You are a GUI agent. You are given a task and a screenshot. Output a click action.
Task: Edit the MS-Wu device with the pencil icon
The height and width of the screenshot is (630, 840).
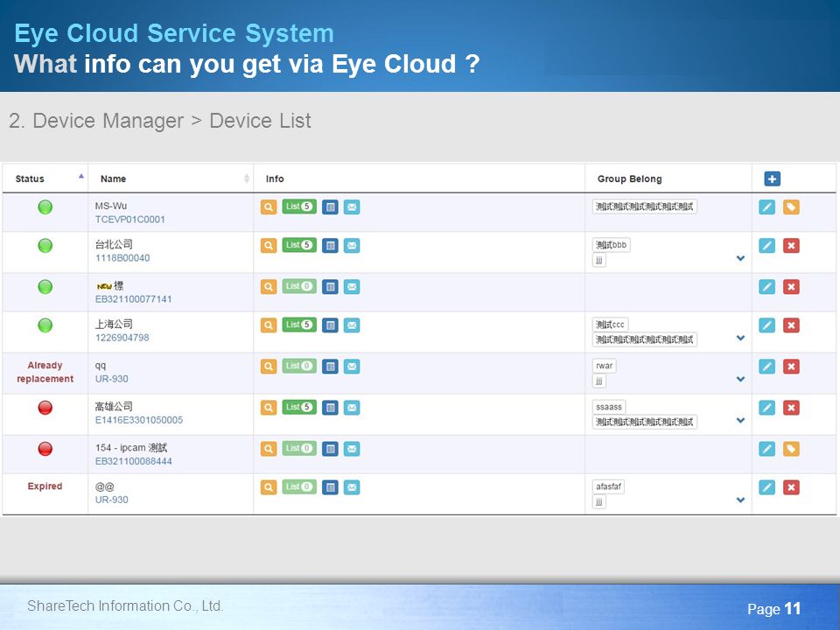pyautogui.click(x=767, y=207)
